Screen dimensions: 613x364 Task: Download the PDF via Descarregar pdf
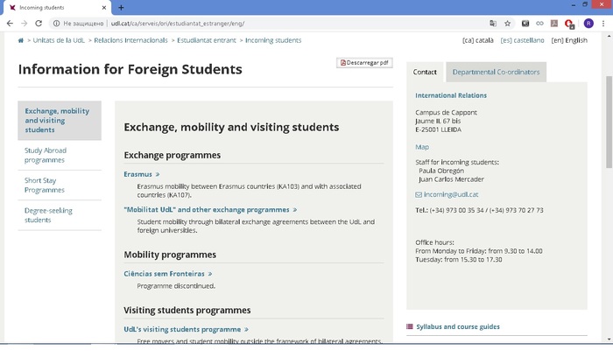[x=365, y=63]
